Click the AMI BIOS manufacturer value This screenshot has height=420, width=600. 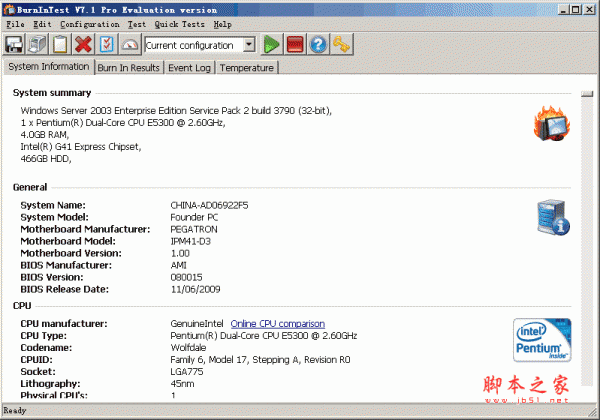point(179,265)
